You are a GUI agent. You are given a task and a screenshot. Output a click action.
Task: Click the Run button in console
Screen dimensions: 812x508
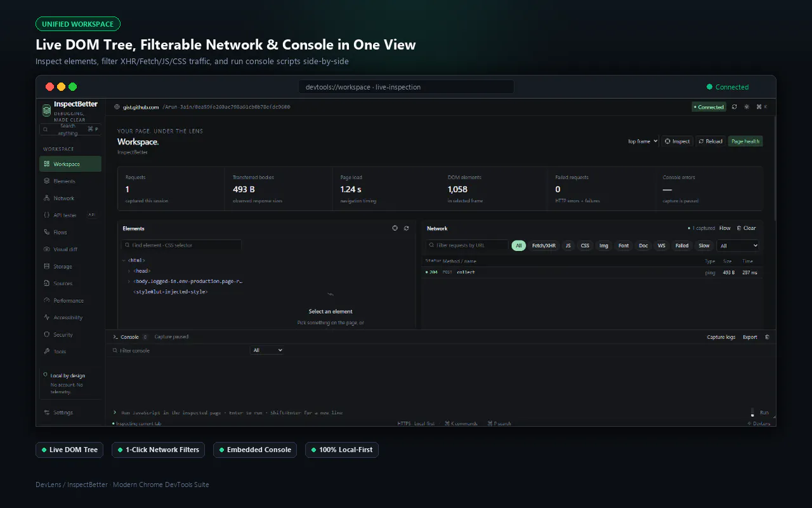pos(764,413)
